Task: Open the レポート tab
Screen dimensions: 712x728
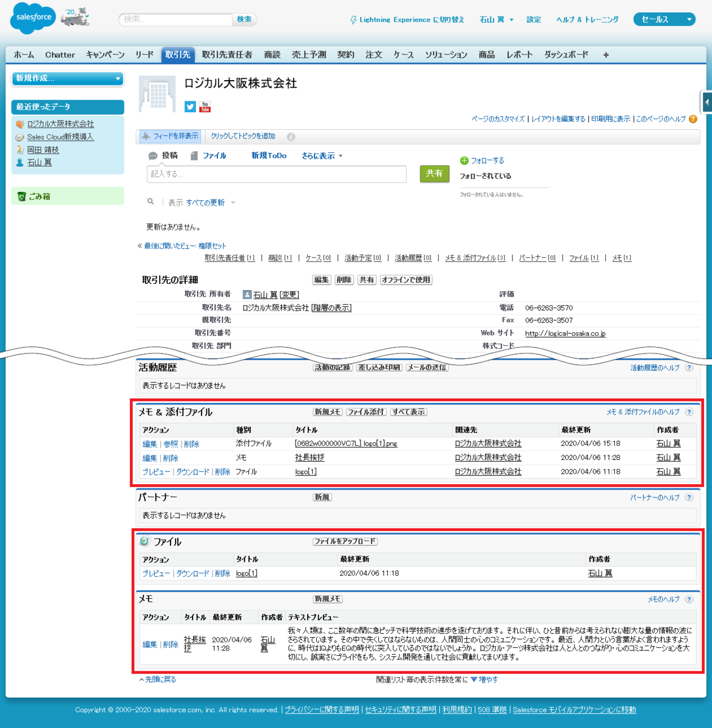Action: [x=520, y=55]
